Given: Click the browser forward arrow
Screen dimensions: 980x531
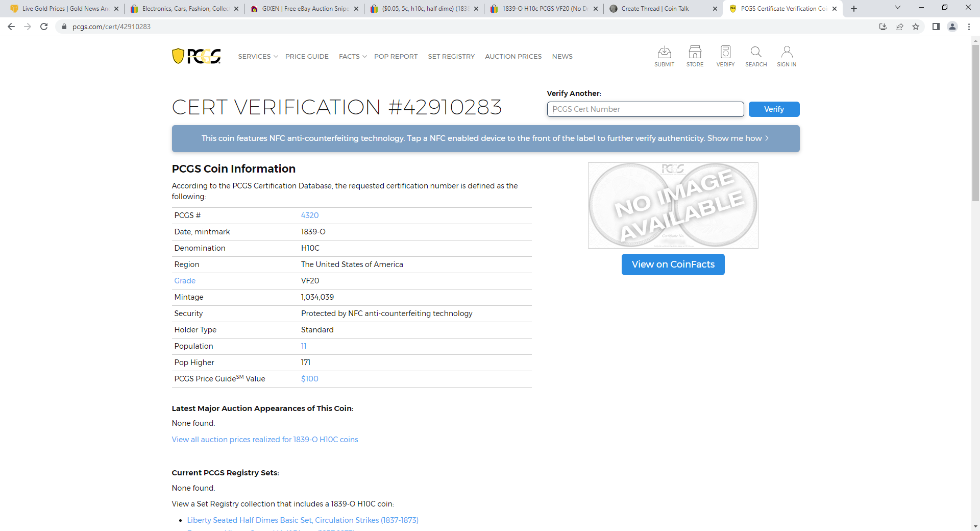Looking at the screenshot, I should [28, 27].
